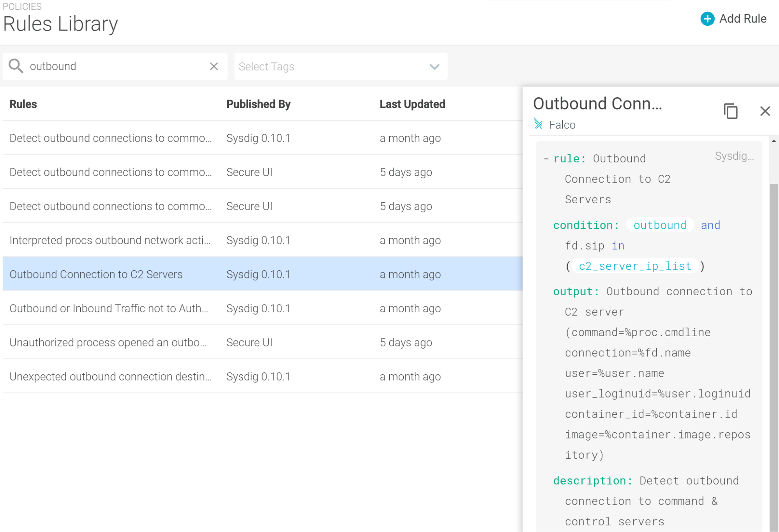Click the Add Rule label
This screenshot has height=532, width=779.
click(x=743, y=19)
